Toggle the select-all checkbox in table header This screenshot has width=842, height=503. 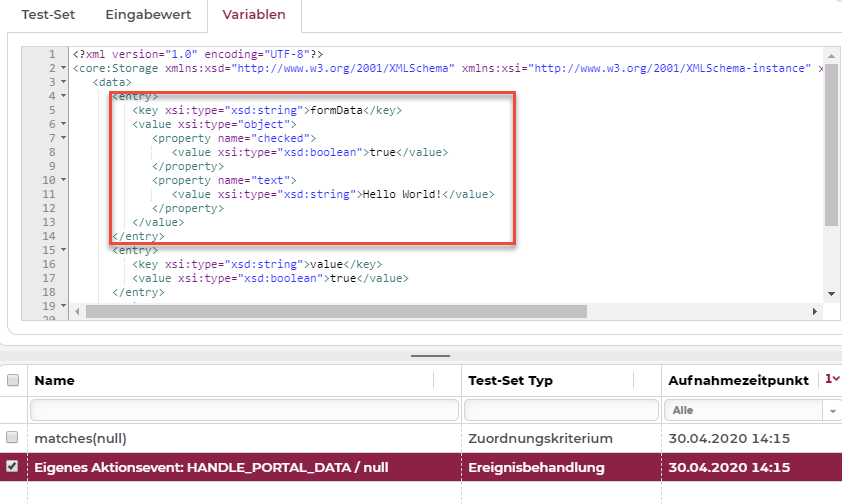point(13,380)
